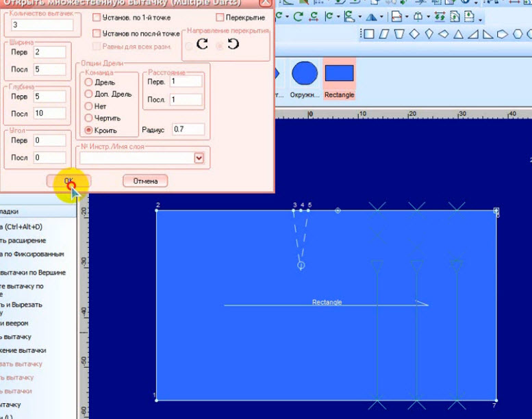Choose the '(Ctrl+Alt+D)' menu entry
Image resolution: width=532 pixels, height=419 pixels.
(21, 227)
